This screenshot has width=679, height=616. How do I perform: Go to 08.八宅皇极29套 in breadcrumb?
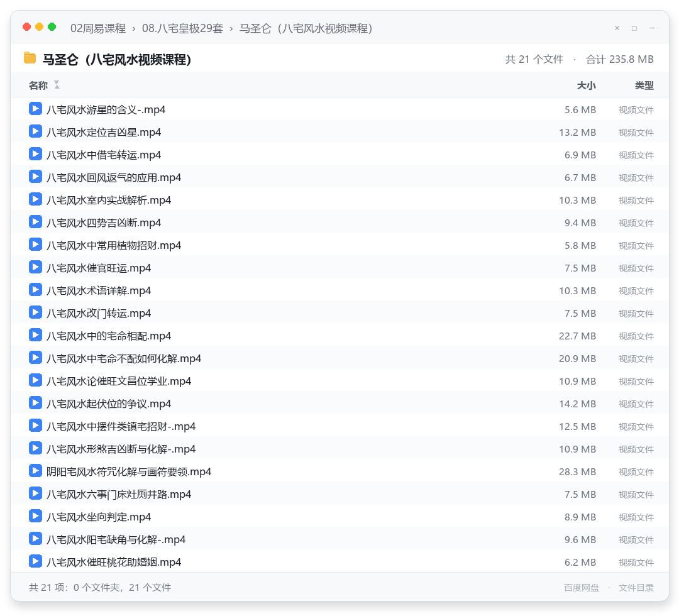pos(183,28)
